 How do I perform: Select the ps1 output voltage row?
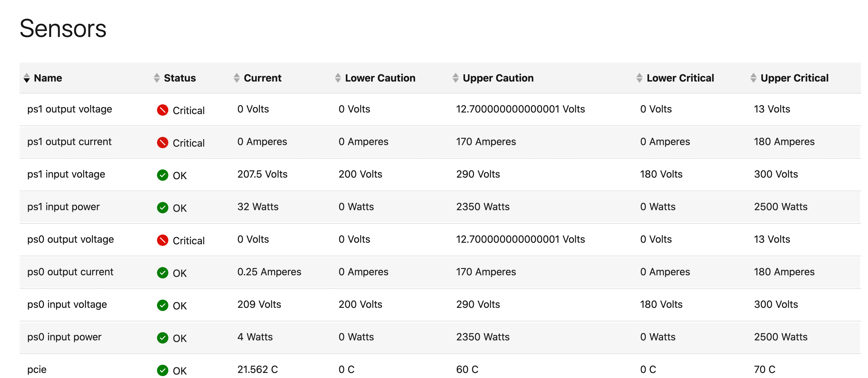pyautogui.click(x=69, y=109)
